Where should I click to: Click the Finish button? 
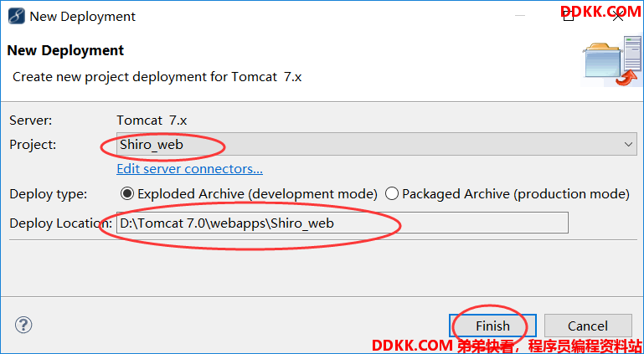click(x=493, y=326)
